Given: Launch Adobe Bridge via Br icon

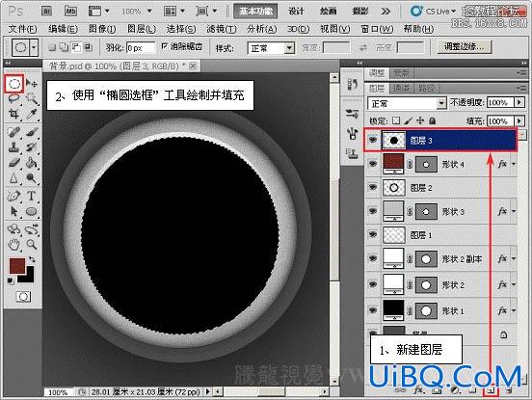Looking at the screenshot, I should point(46,12).
